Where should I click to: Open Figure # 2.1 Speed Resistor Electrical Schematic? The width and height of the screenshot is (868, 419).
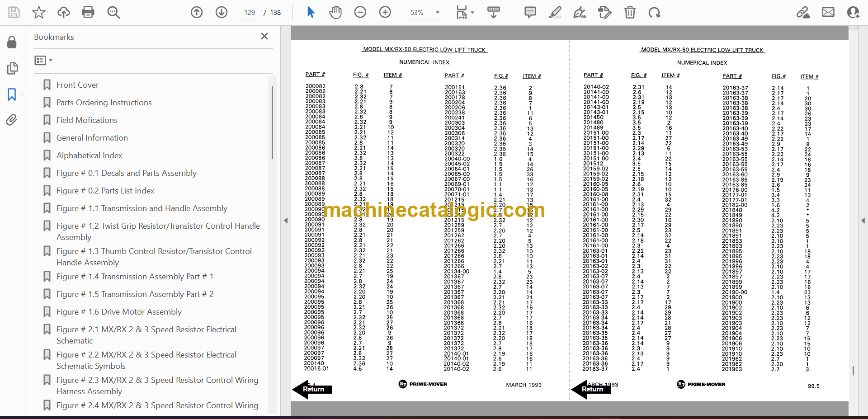(x=146, y=335)
